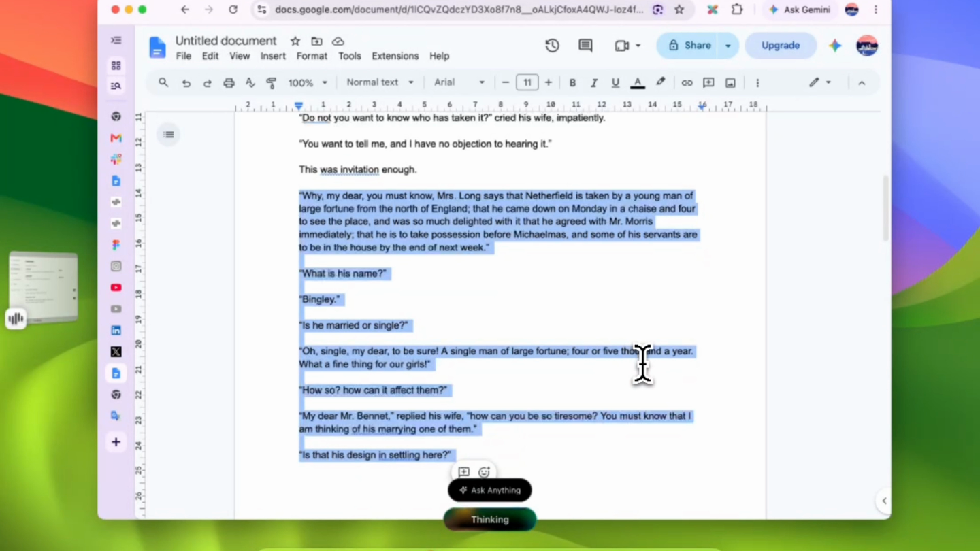Click the Share button

pos(688,46)
